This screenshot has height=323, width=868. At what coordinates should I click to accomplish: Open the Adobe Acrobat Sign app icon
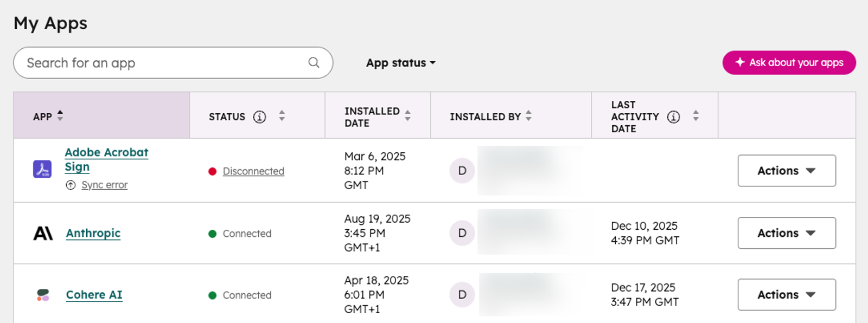tap(42, 169)
